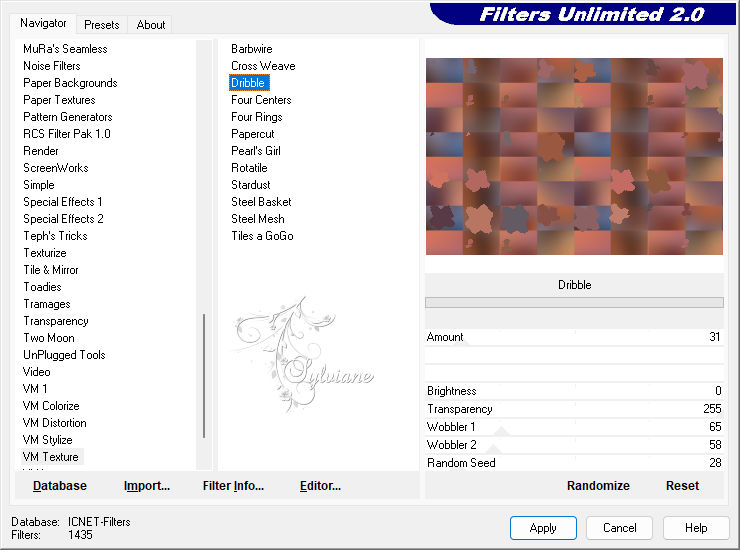The height and width of the screenshot is (550, 740).
Task: Adjust the Wobbler 2 slider
Action: point(574,445)
